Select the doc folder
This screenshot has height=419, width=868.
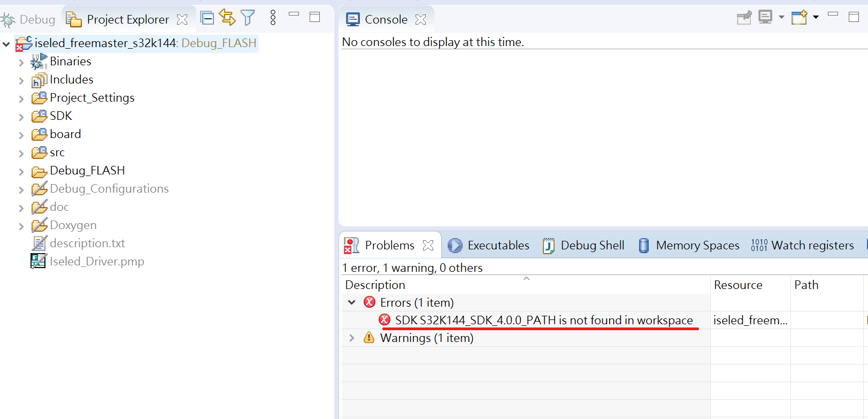pos(59,207)
